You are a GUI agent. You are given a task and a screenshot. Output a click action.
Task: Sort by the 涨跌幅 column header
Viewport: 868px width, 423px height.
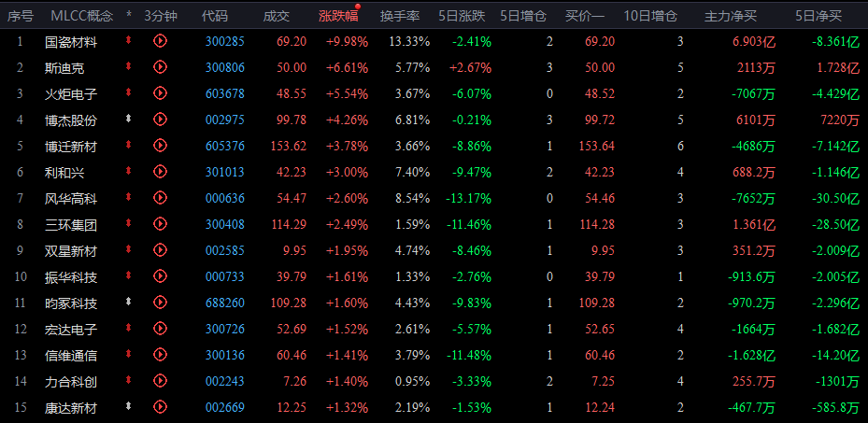tap(338, 16)
